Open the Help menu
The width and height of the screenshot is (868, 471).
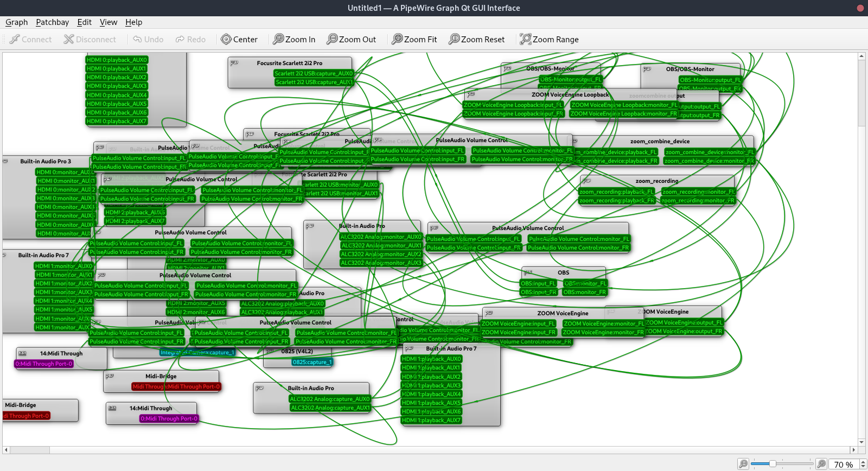coord(133,22)
